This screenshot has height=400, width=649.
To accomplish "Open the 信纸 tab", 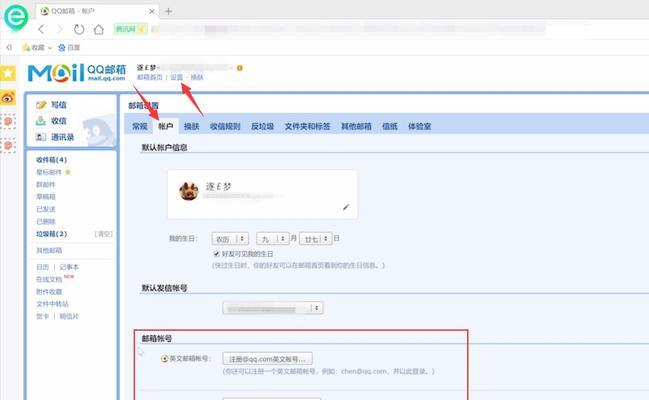I will pyautogui.click(x=389, y=126).
